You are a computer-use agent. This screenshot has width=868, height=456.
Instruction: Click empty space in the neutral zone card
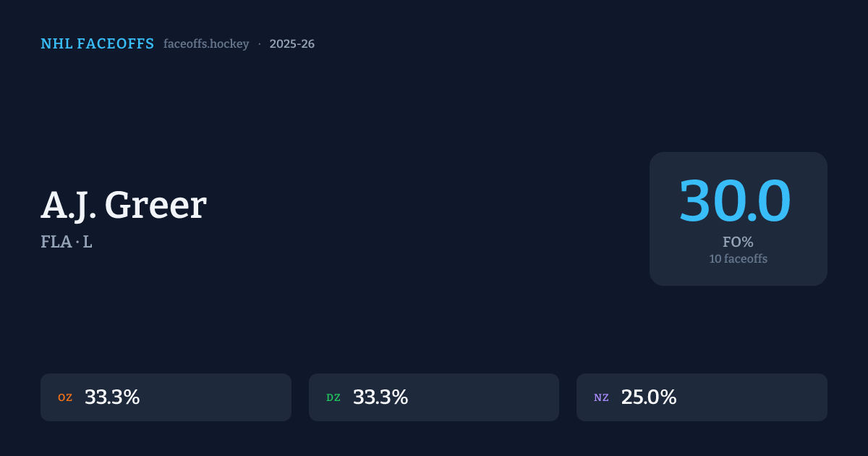[752, 397]
